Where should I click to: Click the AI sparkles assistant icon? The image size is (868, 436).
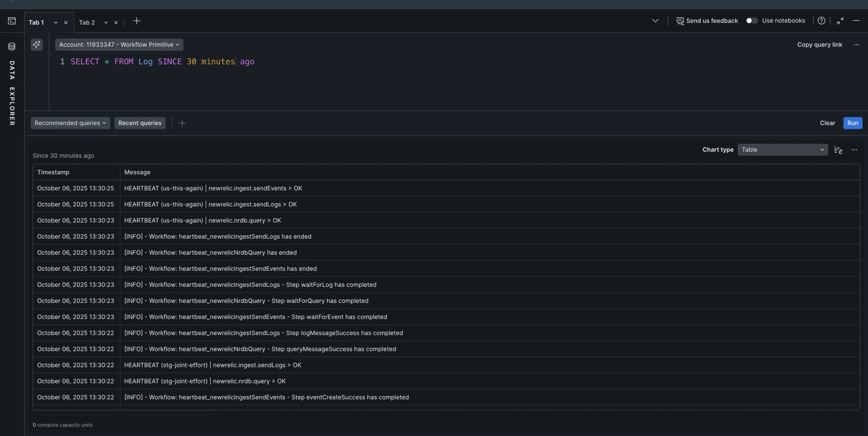[x=37, y=44]
